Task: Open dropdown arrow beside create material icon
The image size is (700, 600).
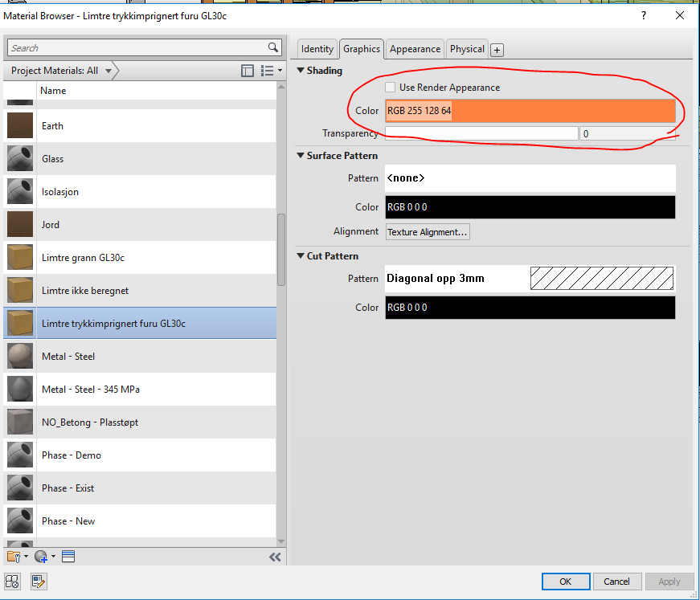Action: tap(53, 557)
